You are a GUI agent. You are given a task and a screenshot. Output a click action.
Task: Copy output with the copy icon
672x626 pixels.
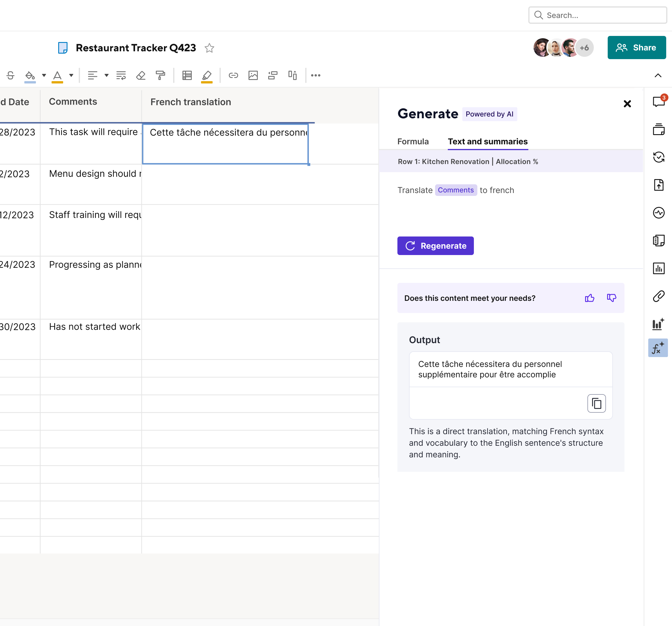coord(596,403)
